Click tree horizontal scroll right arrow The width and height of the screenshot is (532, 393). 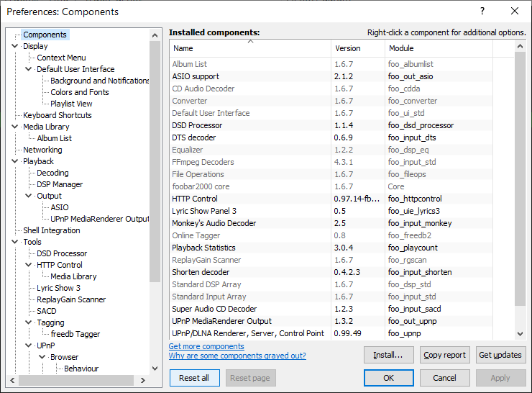click(143, 380)
